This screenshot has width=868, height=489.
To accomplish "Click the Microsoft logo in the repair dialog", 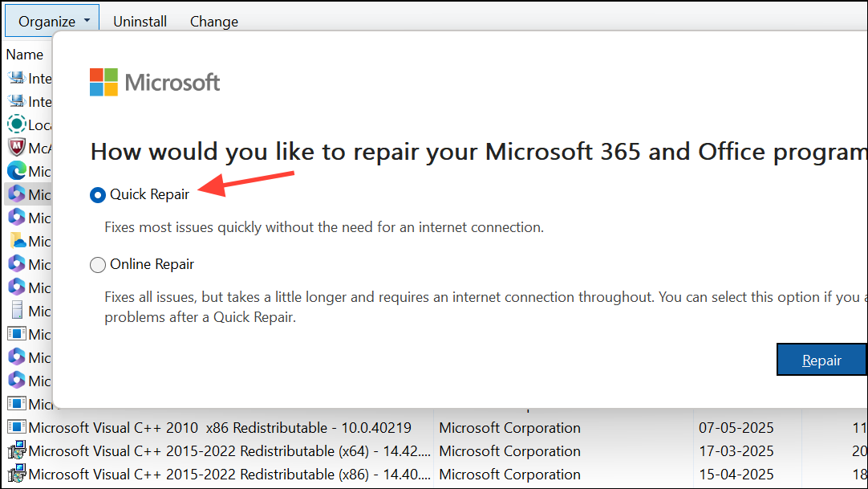I will [x=155, y=82].
